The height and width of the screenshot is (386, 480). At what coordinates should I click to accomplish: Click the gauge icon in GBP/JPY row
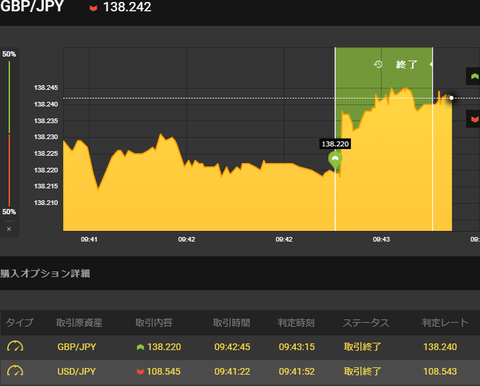(x=15, y=347)
